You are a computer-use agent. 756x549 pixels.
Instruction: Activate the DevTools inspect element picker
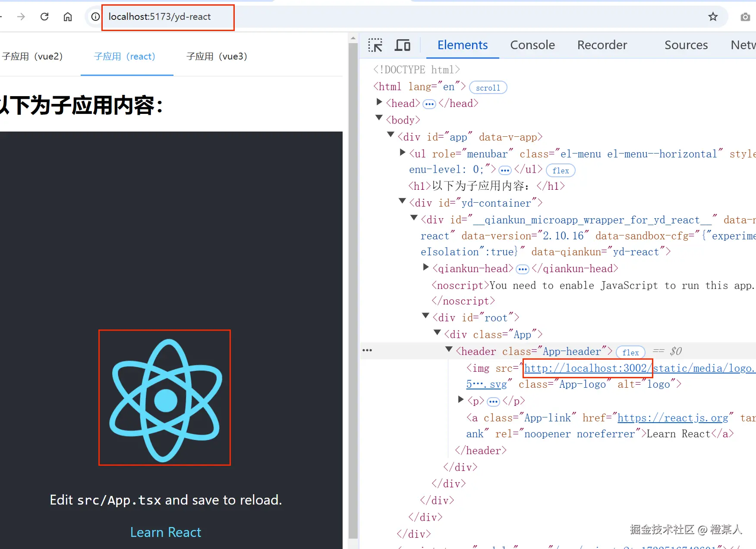click(375, 45)
